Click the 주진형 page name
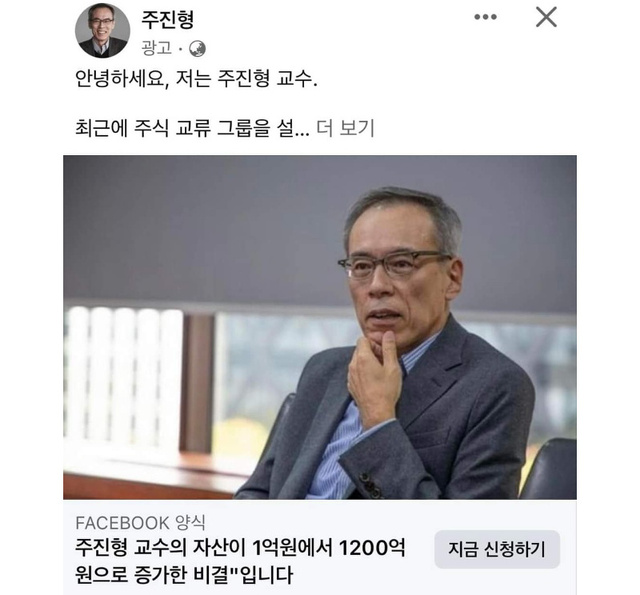The image size is (640, 595). point(167,19)
